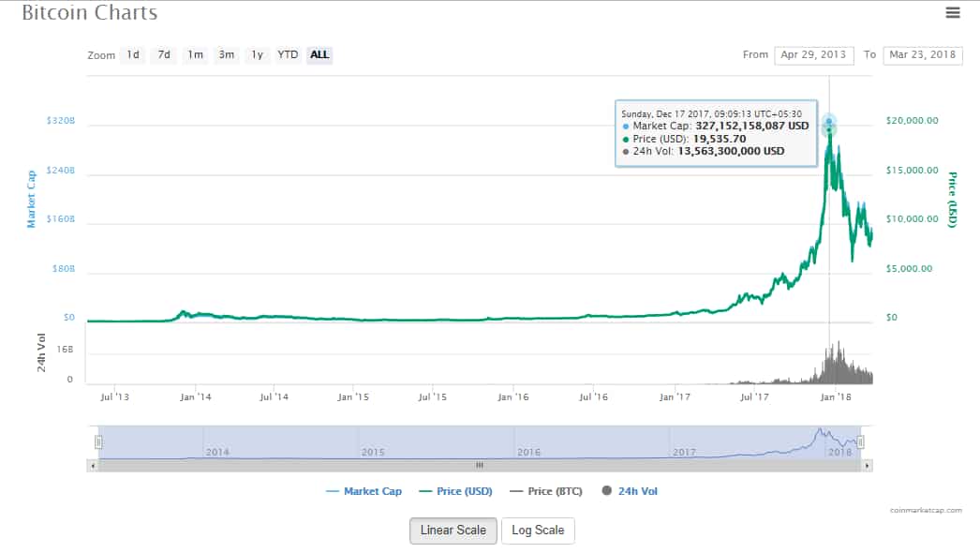Click the 2015 label in the navigator
The height and width of the screenshot is (553, 980).
point(373,453)
